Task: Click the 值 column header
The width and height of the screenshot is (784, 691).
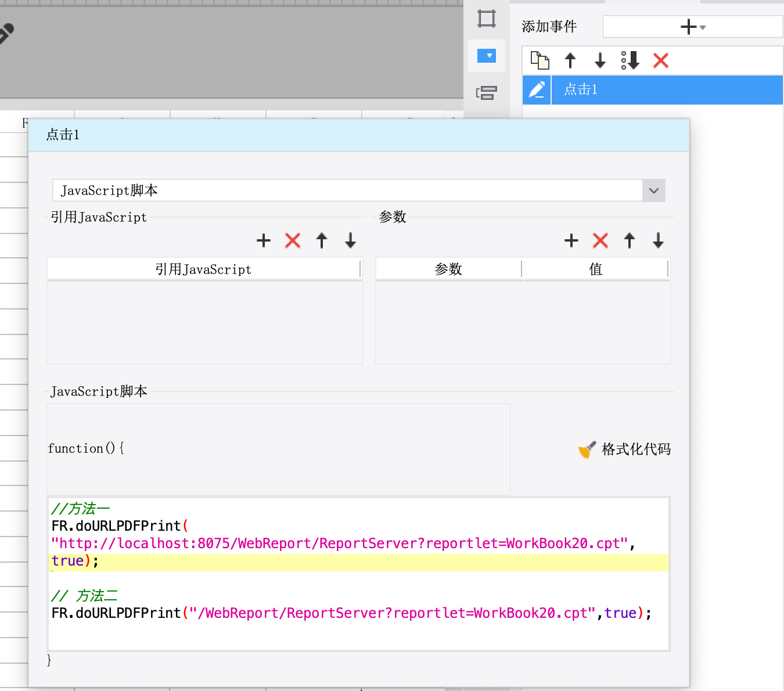Action: pos(596,269)
